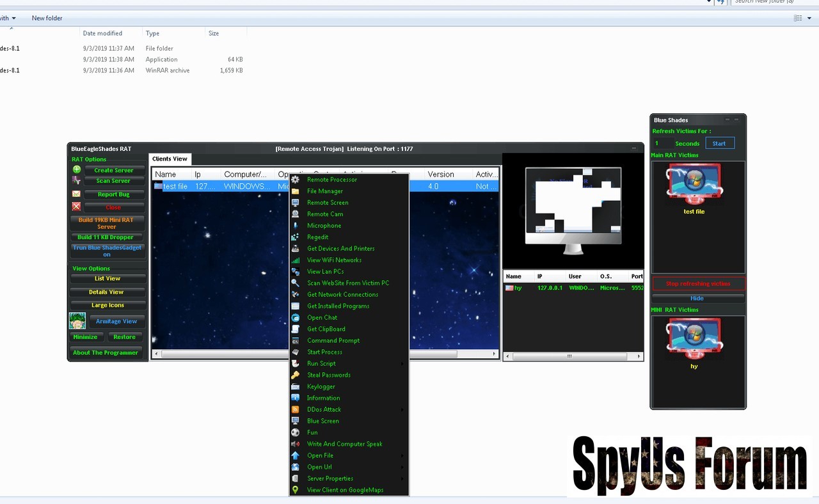Image resolution: width=819 pixels, height=504 pixels.
Task: Click the green plus Create Server icon
Action: [77, 170]
